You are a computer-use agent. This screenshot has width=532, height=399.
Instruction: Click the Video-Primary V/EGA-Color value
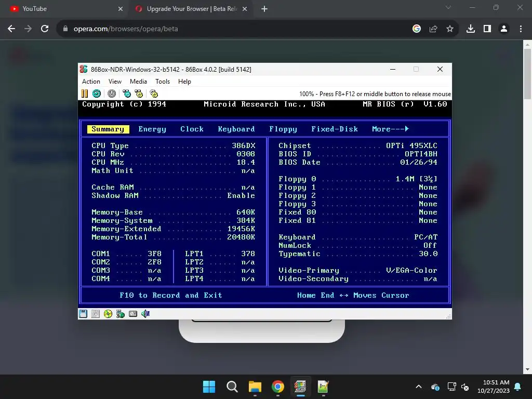[x=411, y=270]
